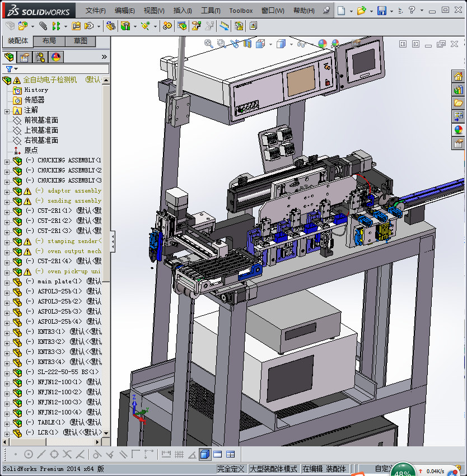This screenshot has height=476, width=467.
Task: Switch to the 布局 tab
Action: pos(49,41)
